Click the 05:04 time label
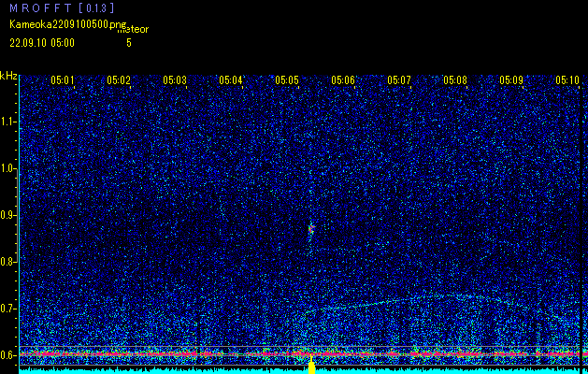 coord(231,79)
